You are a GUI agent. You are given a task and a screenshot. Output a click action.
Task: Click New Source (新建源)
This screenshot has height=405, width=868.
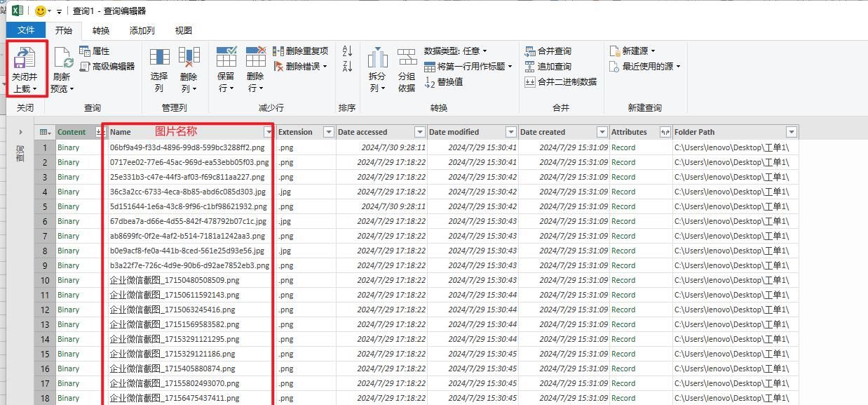click(632, 51)
